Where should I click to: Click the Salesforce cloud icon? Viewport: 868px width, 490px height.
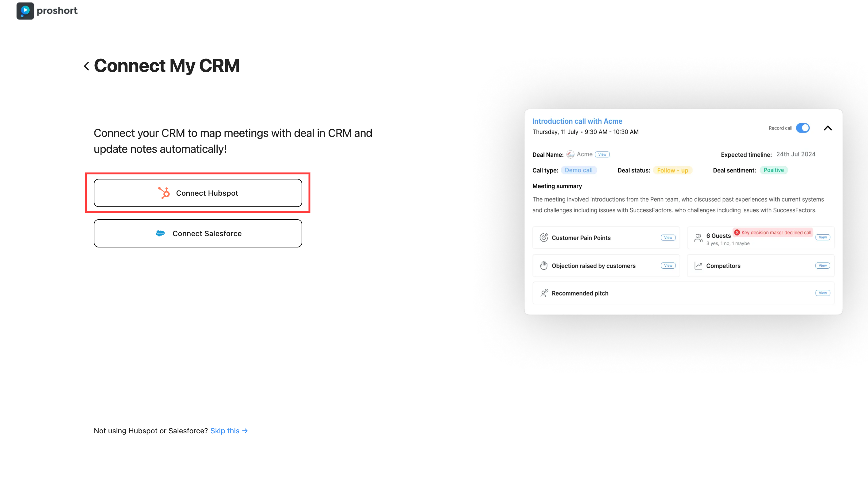[160, 233]
